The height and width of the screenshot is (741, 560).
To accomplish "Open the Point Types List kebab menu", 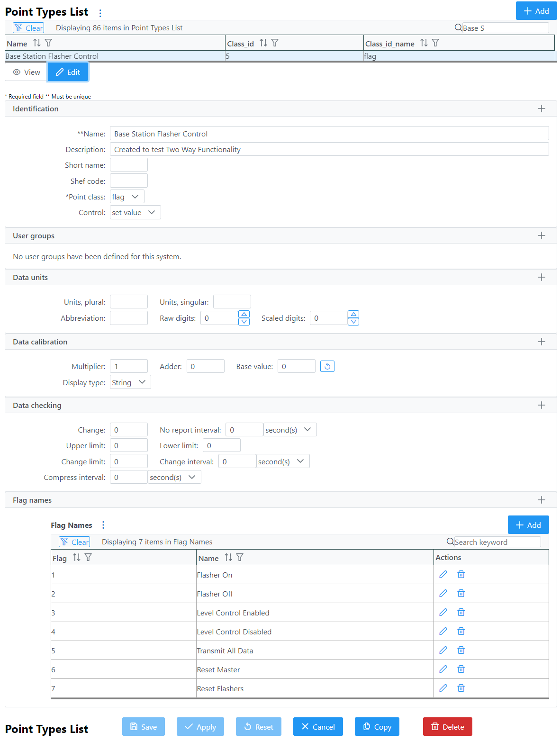I will [x=100, y=13].
